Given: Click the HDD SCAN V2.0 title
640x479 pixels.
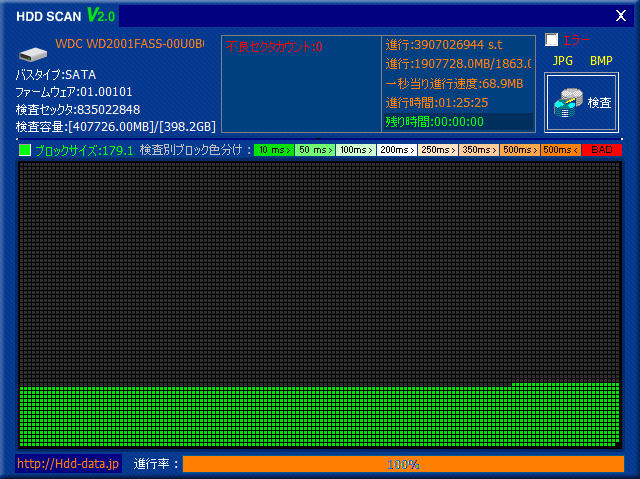Looking at the screenshot, I should click(x=66, y=16).
